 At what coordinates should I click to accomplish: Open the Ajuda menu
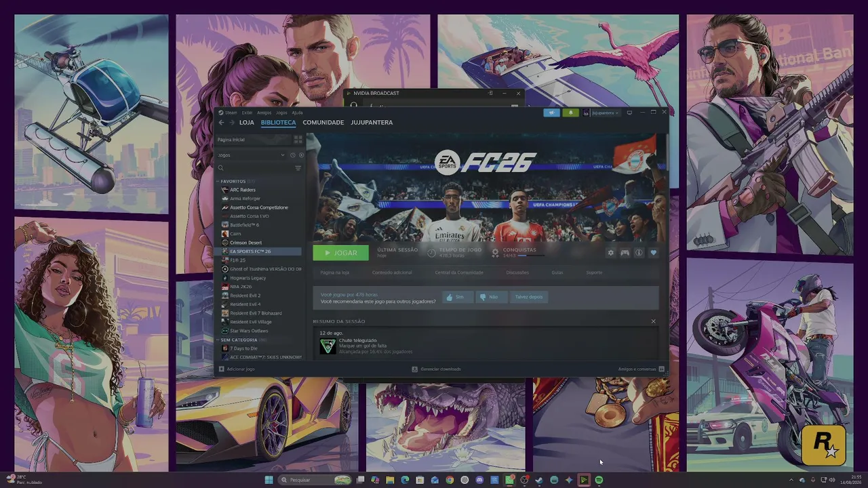297,113
